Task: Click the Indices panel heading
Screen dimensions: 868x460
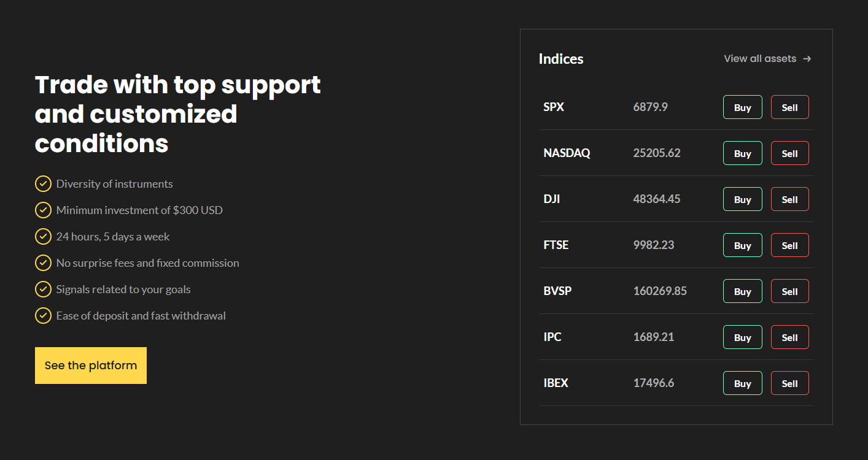Action: coord(561,59)
